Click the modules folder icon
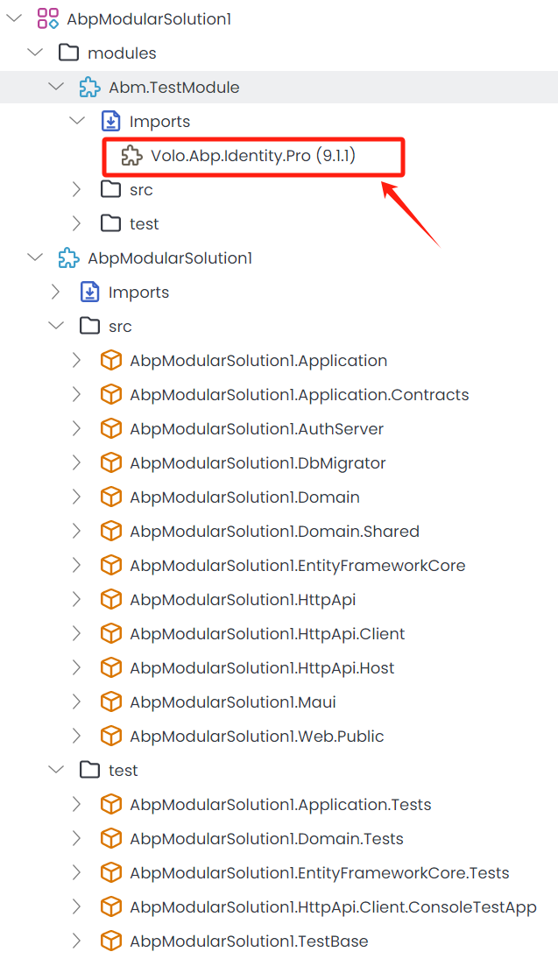 68,53
